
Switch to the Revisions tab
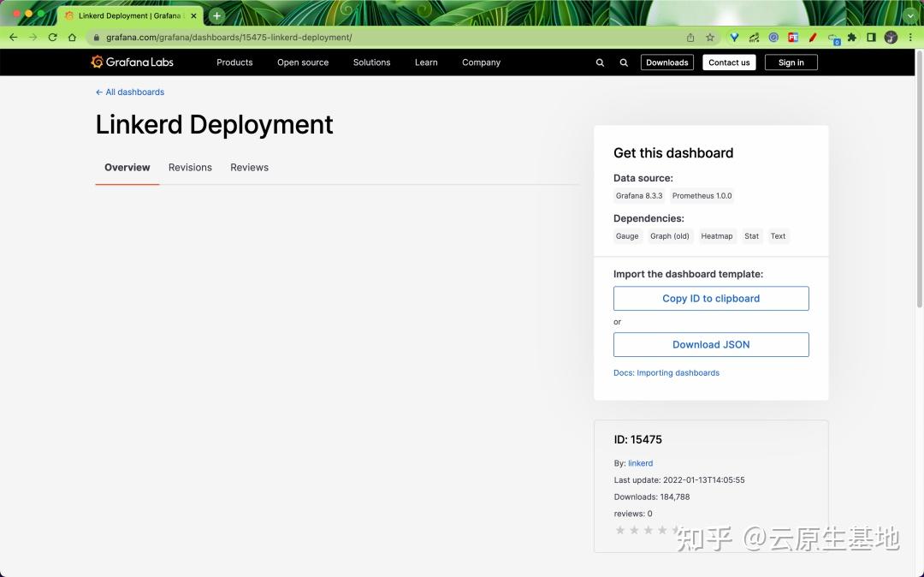190,167
